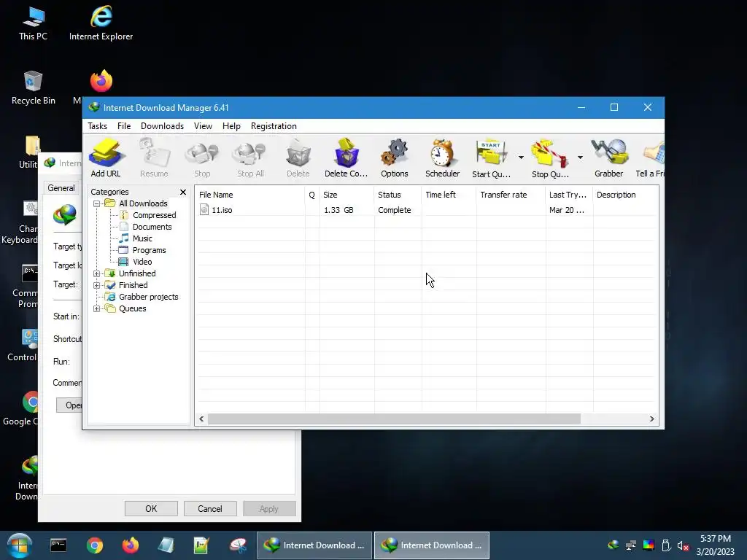Viewport: 747px width, 560px height.
Task: Sort by Last Try column header
Action: (x=569, y=195)
